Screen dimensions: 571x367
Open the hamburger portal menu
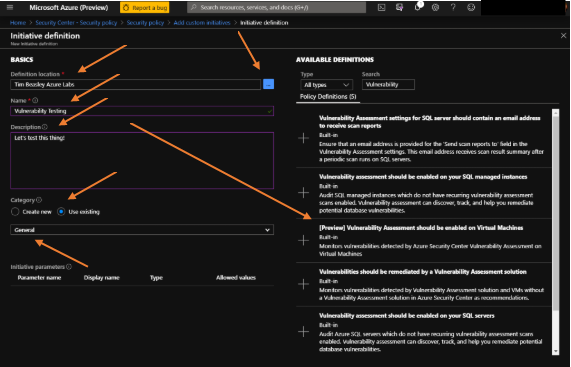pyautogui.click(x=10, y=7)
